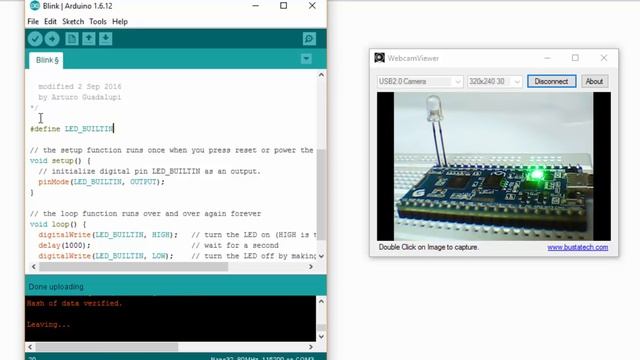Save sketch with the Save icon

click(106, 39)
